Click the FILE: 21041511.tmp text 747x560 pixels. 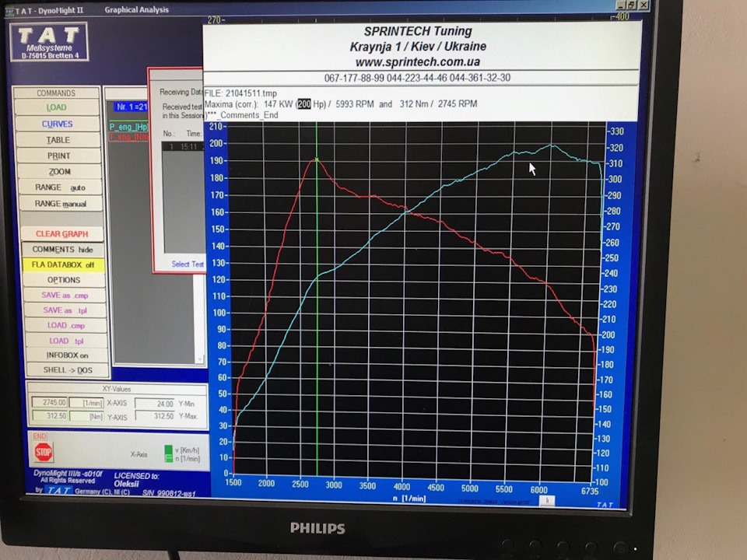(x=240, y=93)
